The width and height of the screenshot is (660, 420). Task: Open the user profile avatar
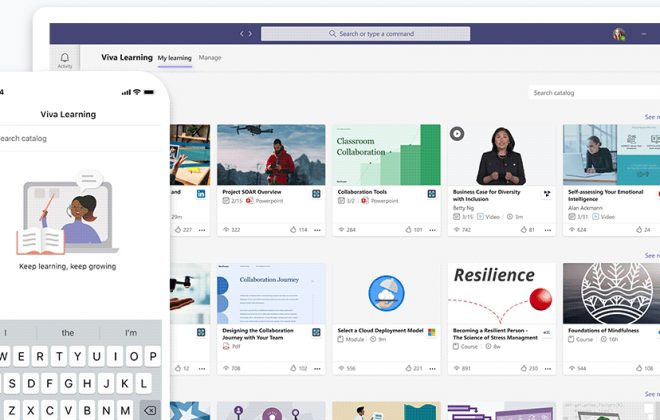click(x=619, y=34)
